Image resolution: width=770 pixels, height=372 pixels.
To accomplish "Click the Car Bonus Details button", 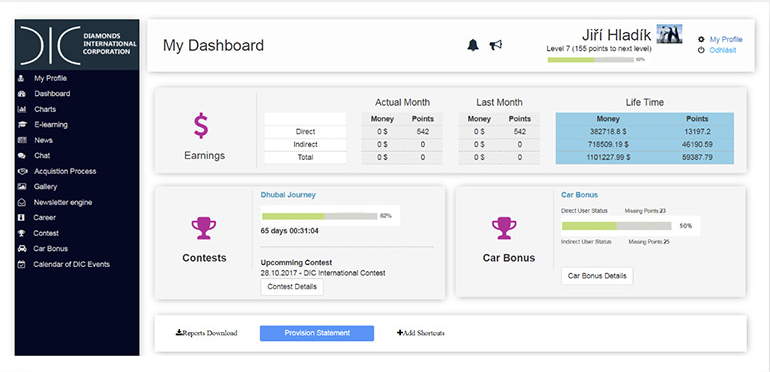I will pos(597,276).
